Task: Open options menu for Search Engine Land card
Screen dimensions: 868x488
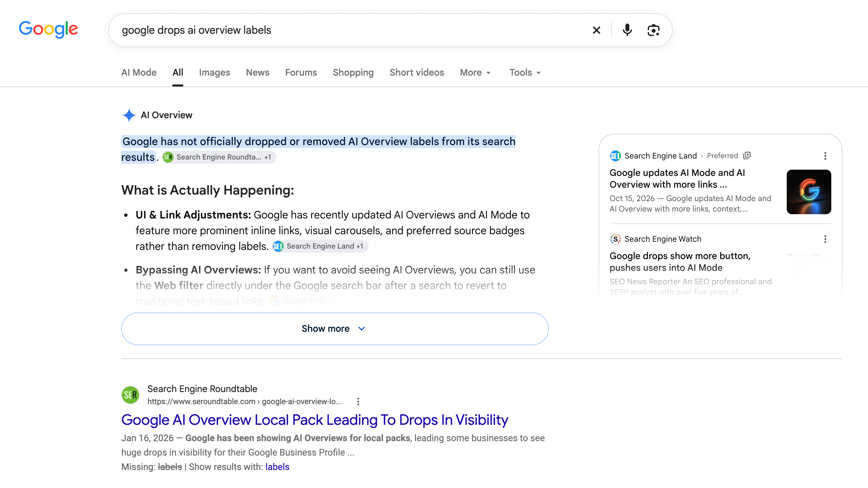Action: 825,156
